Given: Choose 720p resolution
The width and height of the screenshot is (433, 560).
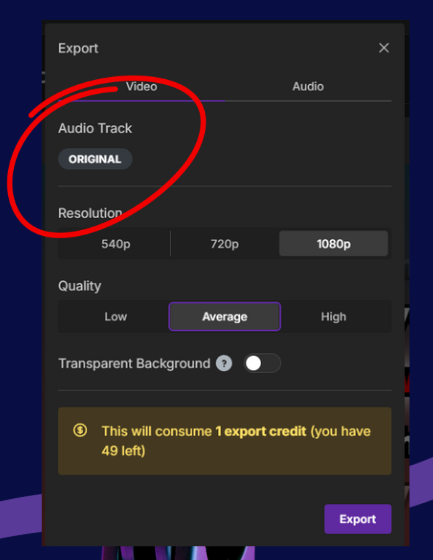Looking at the screenshot, I should coord(224,244).
